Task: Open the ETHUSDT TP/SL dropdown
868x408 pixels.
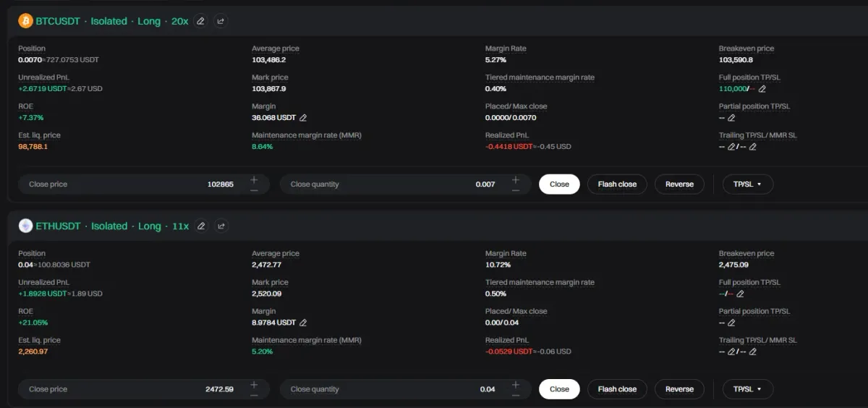Action: coord(747,389)
